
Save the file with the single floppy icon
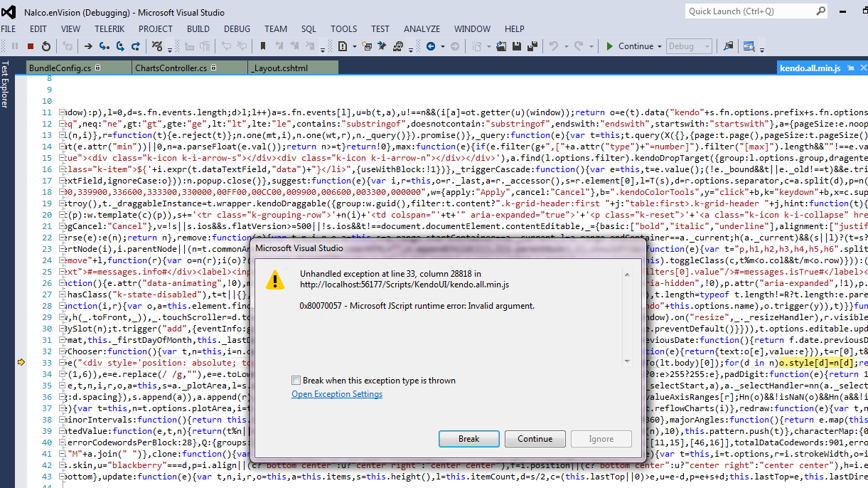click(517, 46)
